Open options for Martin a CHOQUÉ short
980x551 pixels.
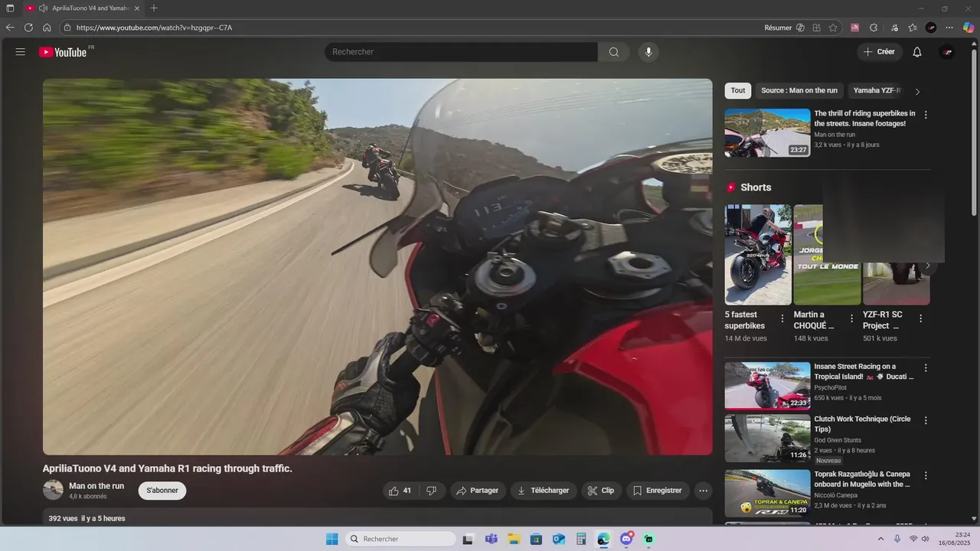click(851, 318)
